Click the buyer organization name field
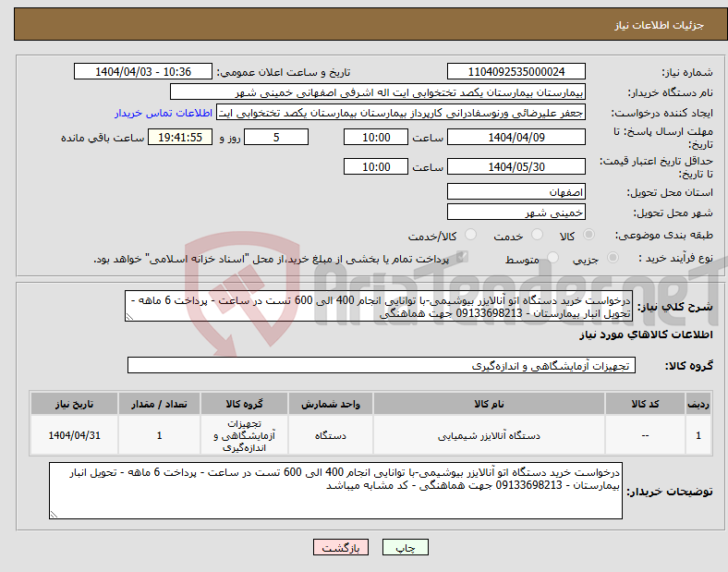 378,91
